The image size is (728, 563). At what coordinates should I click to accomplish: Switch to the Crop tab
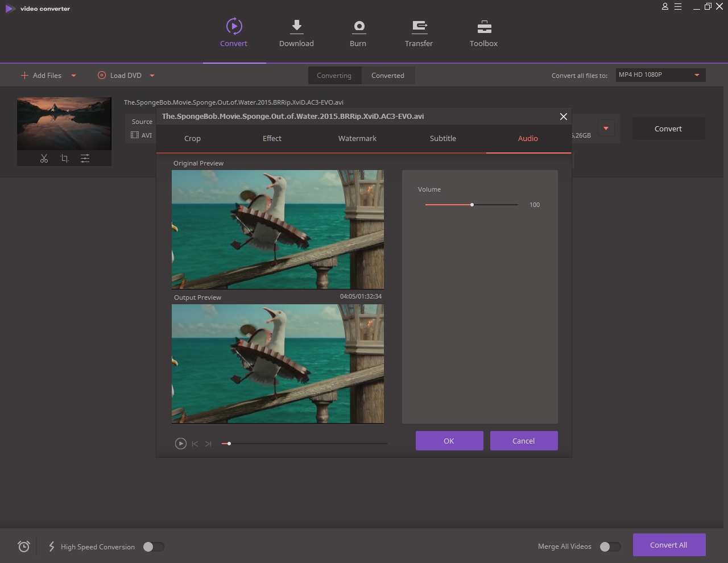[x=192, y=138]
